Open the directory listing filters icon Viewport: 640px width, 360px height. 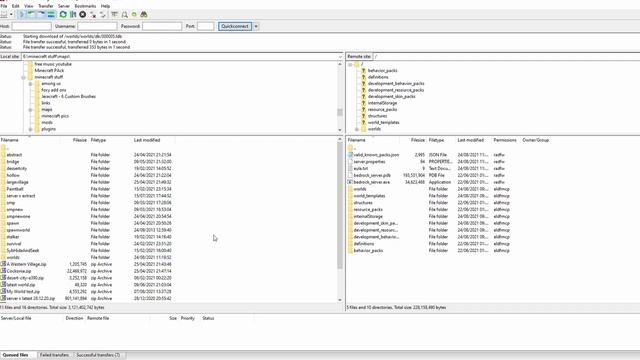coord(115,15)
